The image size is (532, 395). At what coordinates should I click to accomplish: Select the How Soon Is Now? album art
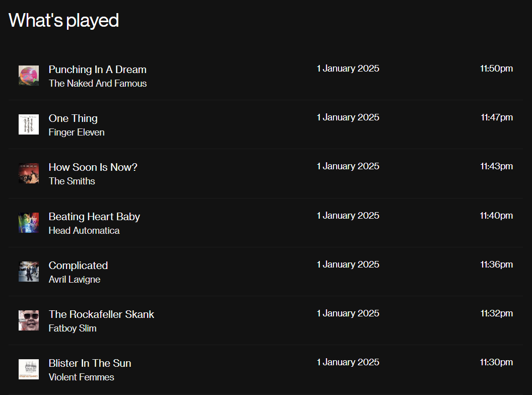(x=29, y=173)
